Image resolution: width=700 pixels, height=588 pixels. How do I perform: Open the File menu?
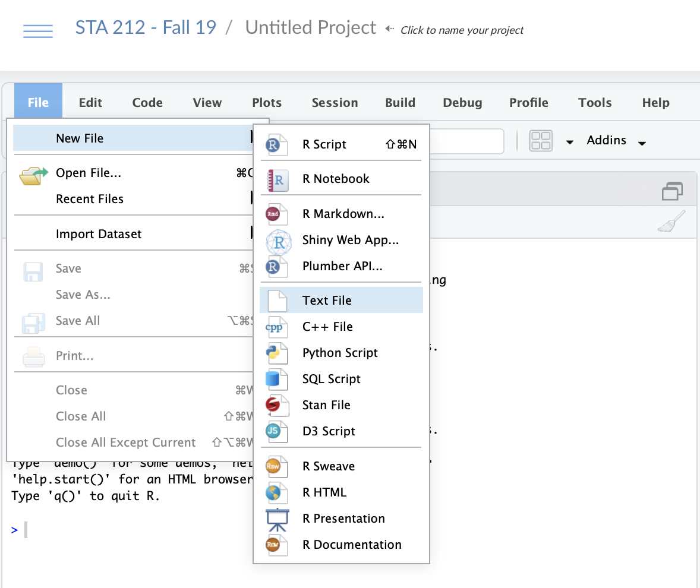click(39, 102)
